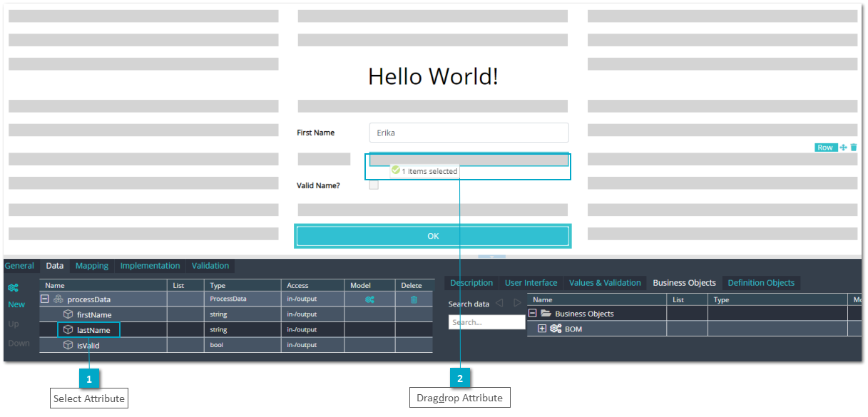Viewport: 868px width, 417px height.
Task: Click the Search data input field
Action: click(x=487, y=322)
